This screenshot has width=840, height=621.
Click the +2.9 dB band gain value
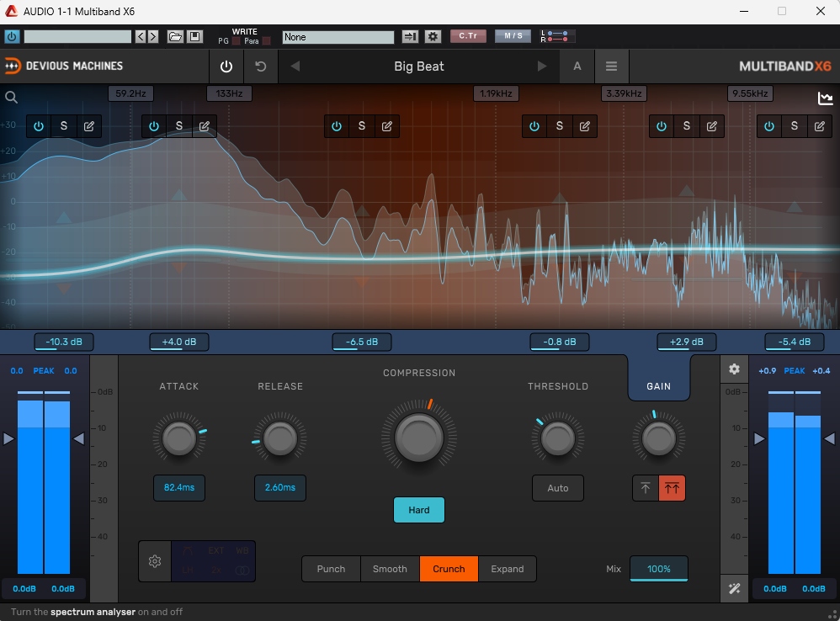687,342
